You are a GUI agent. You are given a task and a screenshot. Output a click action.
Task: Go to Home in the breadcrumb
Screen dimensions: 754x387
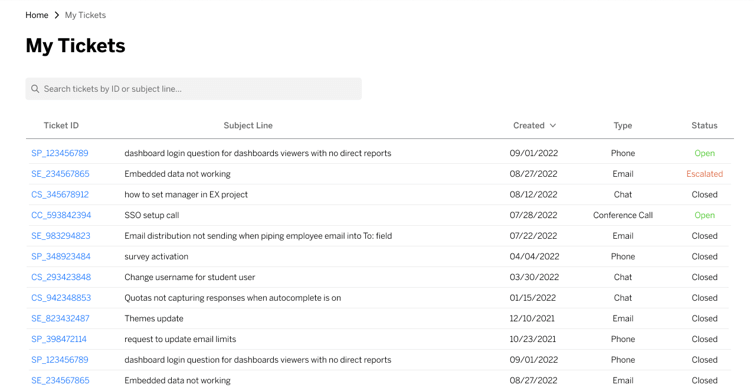point(37,15)
